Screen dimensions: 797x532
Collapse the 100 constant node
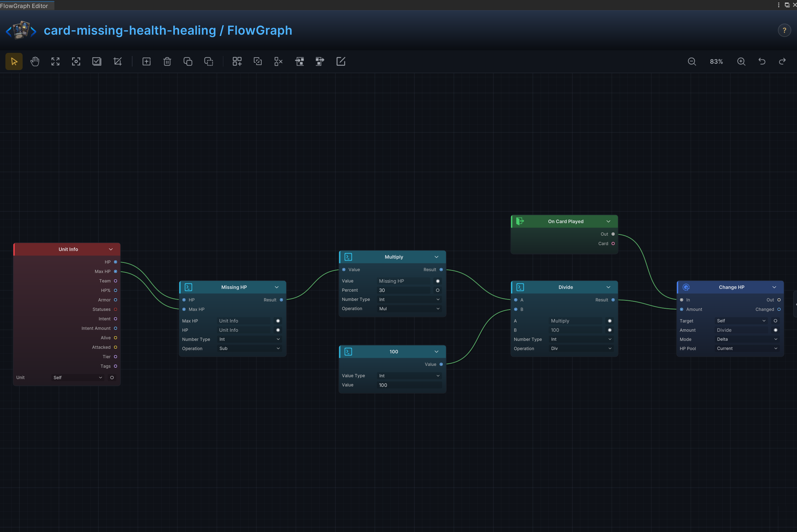436,352
